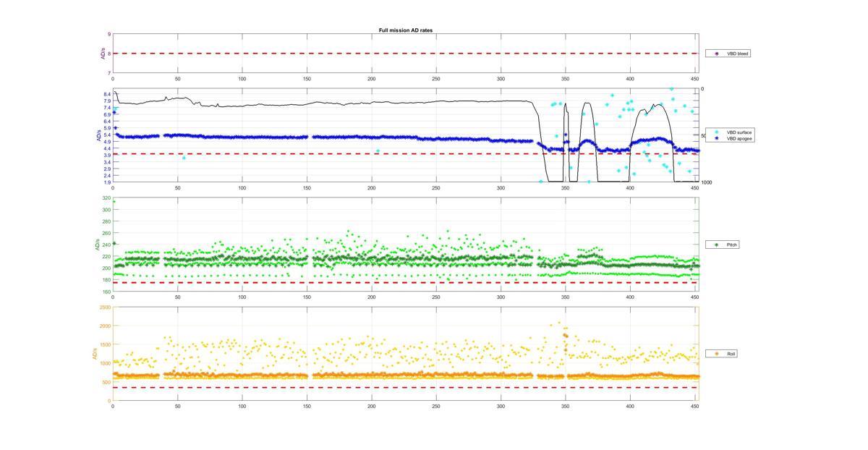Select the orange AD/s label of the Roll plot

[x=93, y=354]
